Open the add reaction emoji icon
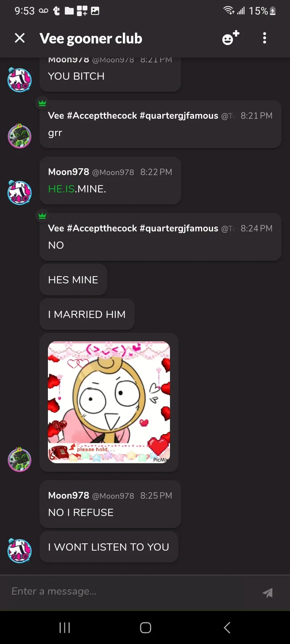The image size is (290, 644). 231,38
